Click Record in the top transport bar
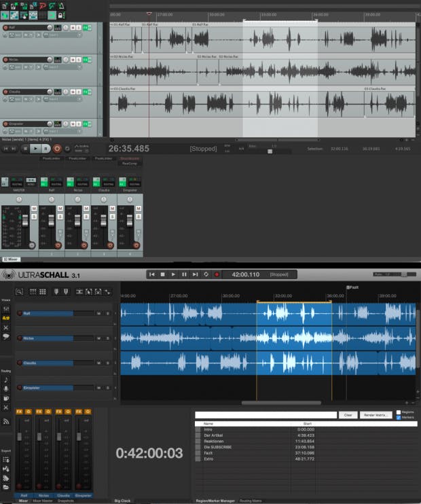Image resolution: width=421 pixels, height=504 pixels. (x=57, y=149)
